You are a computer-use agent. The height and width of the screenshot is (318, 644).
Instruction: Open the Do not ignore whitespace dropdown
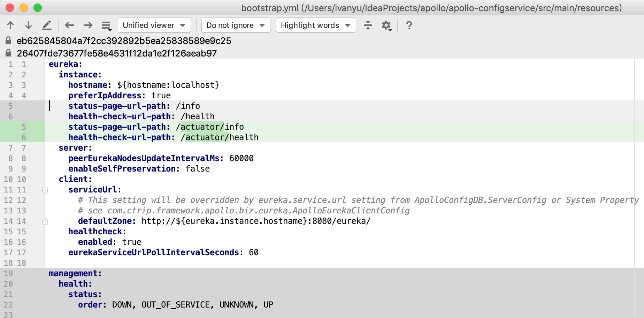[236, 25]
